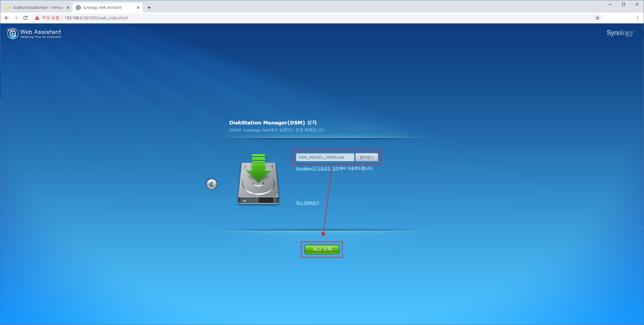Click the browser reload icon
This screenshot has width=644, height=325.
tap(25, 18)
